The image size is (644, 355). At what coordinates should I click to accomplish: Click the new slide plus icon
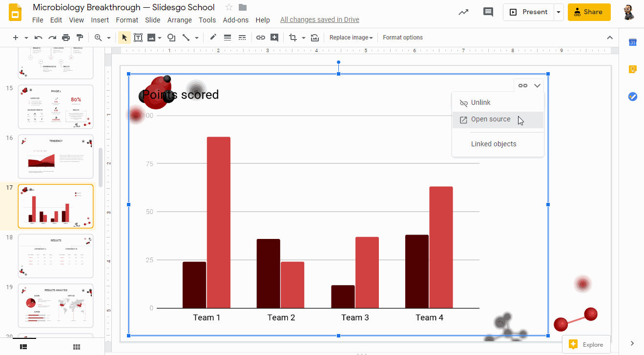[16, 38]
